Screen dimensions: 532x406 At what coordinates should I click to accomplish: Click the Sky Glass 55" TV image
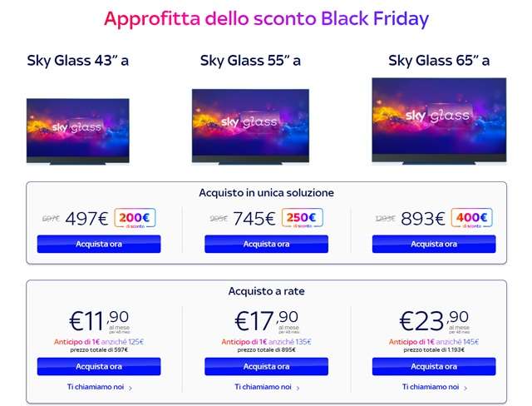tap(249, 125)
